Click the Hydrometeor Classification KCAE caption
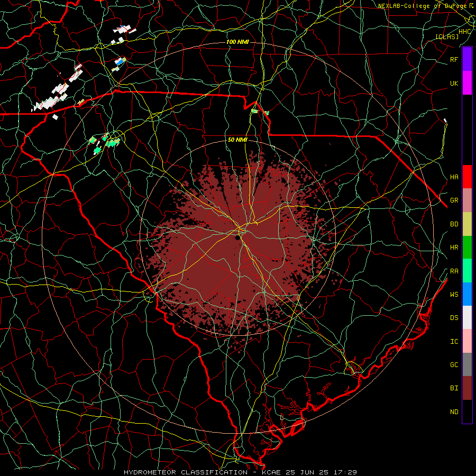 (240, 472)
